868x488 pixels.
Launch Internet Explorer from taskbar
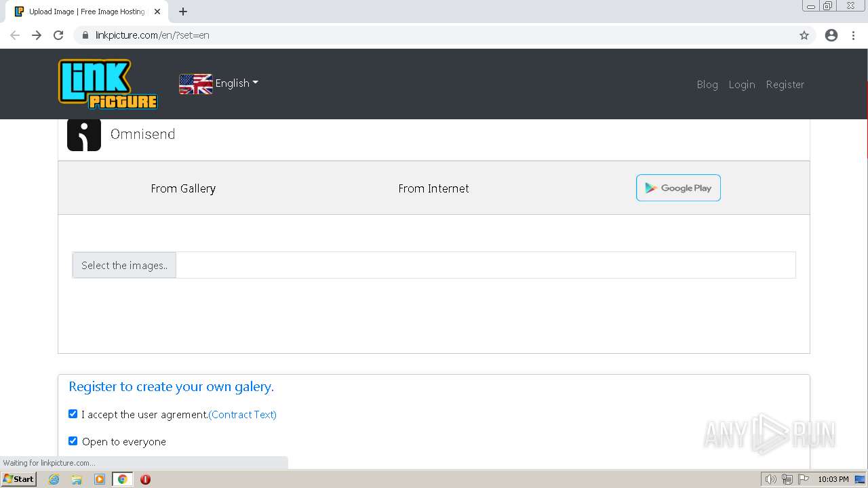tap(54, 479)
